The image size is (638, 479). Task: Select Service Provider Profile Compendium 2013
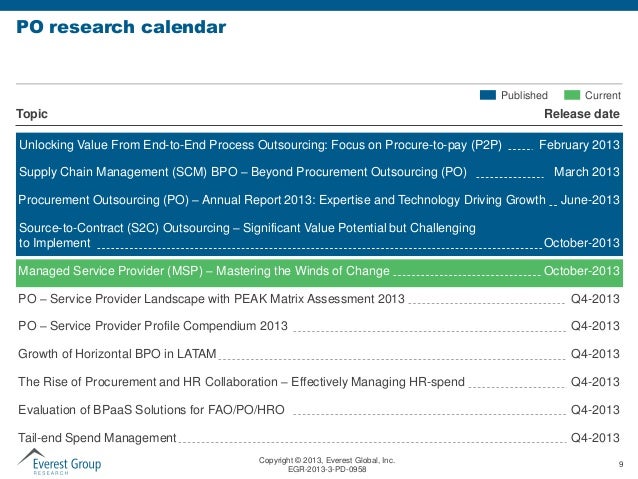point(319,326)
